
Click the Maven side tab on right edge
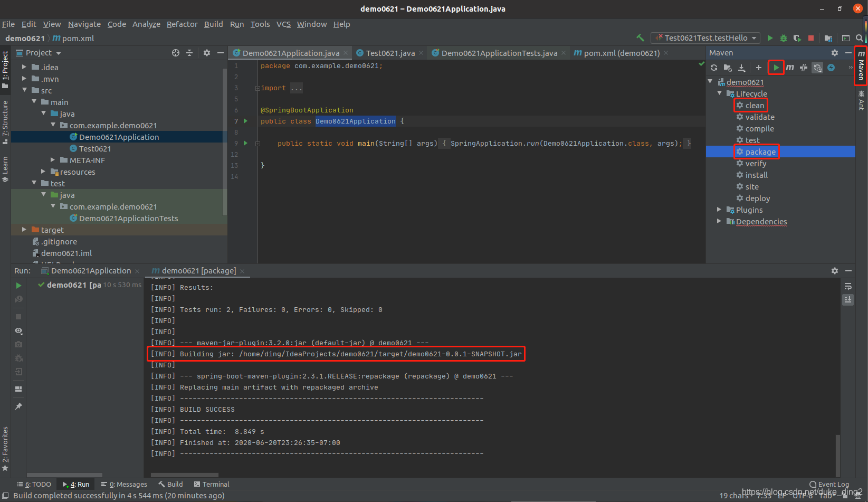(861, 66)
